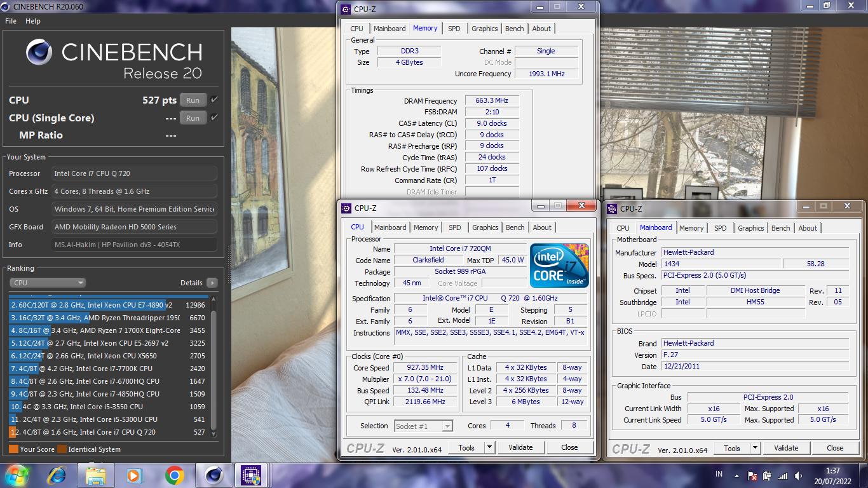Image resolution: width=868 pixels, height=488 pixels.
Task: Click the GFX Board field
Action: 134,227
